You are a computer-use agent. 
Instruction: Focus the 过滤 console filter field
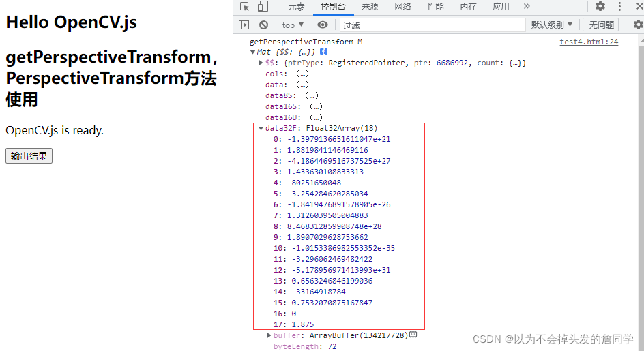click(433, 25)
